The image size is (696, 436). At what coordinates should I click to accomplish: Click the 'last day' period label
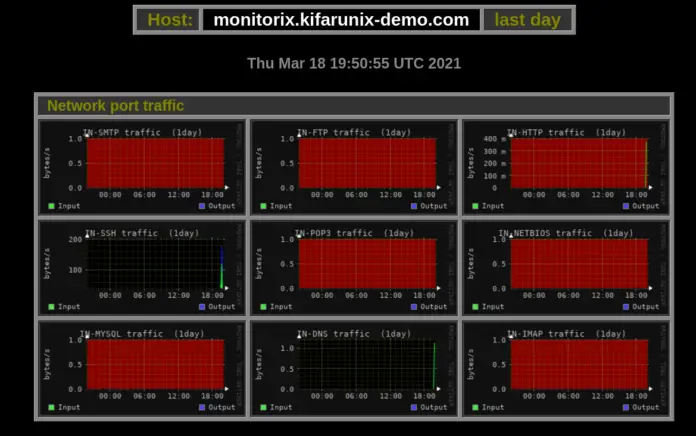coord(527,20)
